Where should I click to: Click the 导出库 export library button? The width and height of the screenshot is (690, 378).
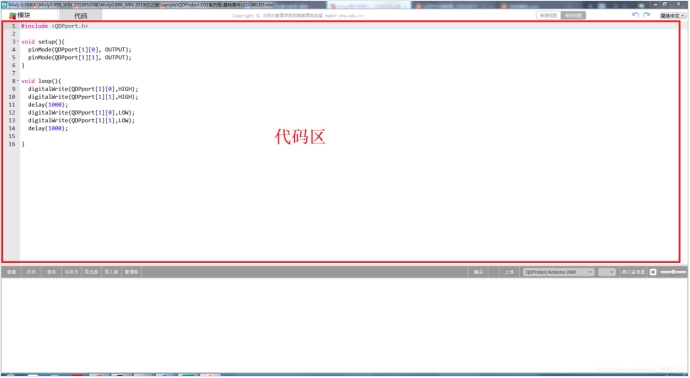pyautogui.click(x=91, y=272)
